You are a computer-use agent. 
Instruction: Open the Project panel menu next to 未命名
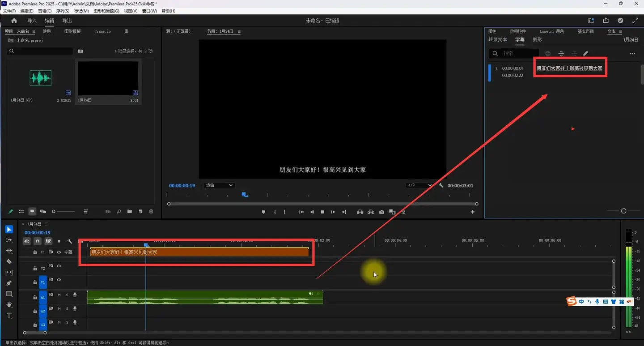tap(34, 32)
